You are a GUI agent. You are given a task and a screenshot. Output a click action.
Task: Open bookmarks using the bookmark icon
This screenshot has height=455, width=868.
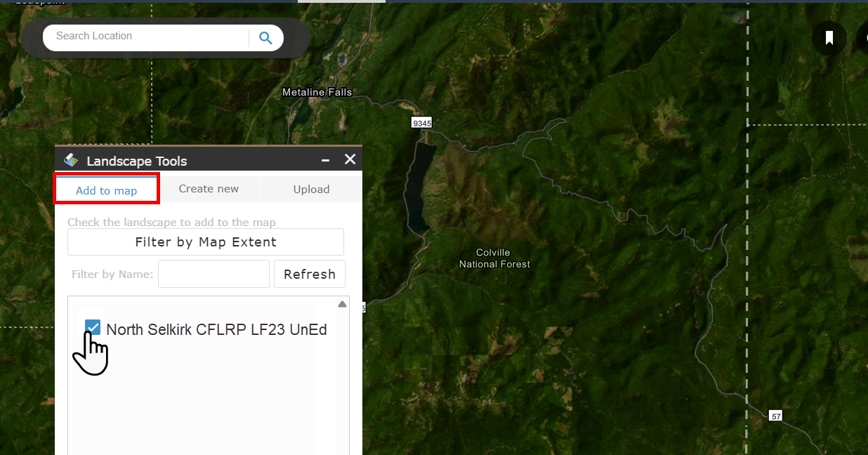coord(829,37)
